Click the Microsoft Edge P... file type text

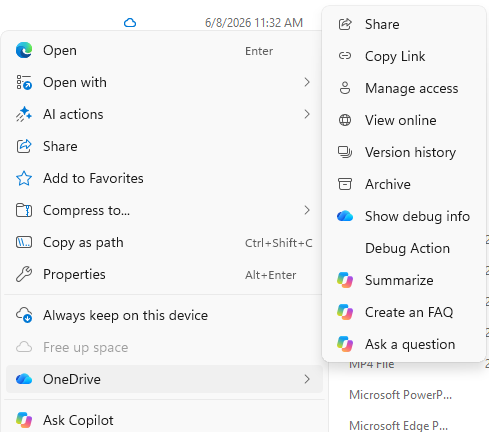(x=398, y=425)
